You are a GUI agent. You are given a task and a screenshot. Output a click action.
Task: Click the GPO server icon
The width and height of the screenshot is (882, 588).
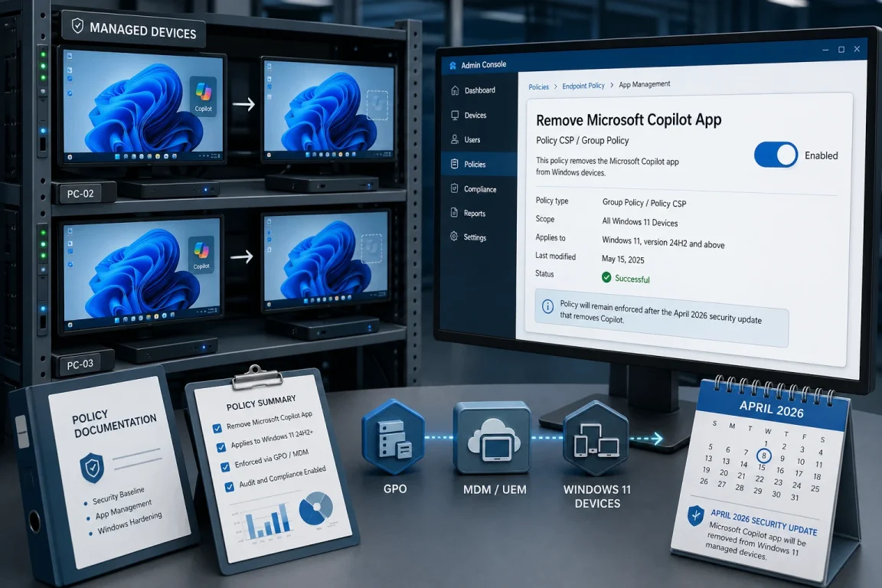(394, 439)
